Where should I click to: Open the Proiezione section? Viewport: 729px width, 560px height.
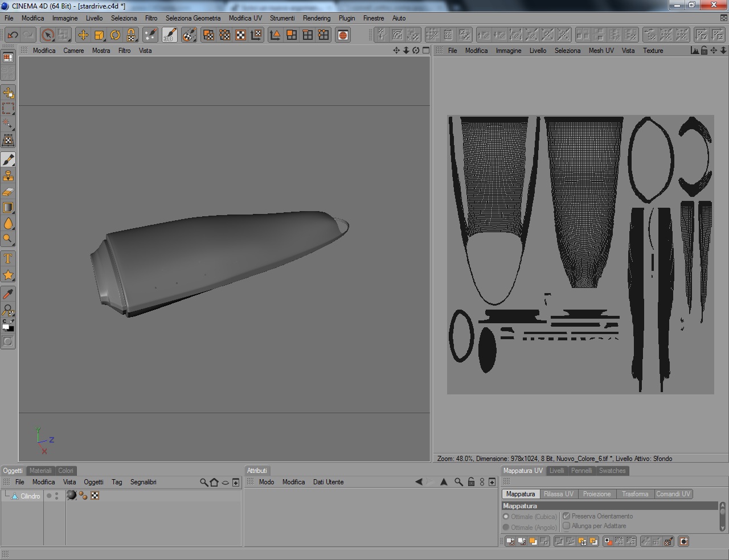coord(596,494)
